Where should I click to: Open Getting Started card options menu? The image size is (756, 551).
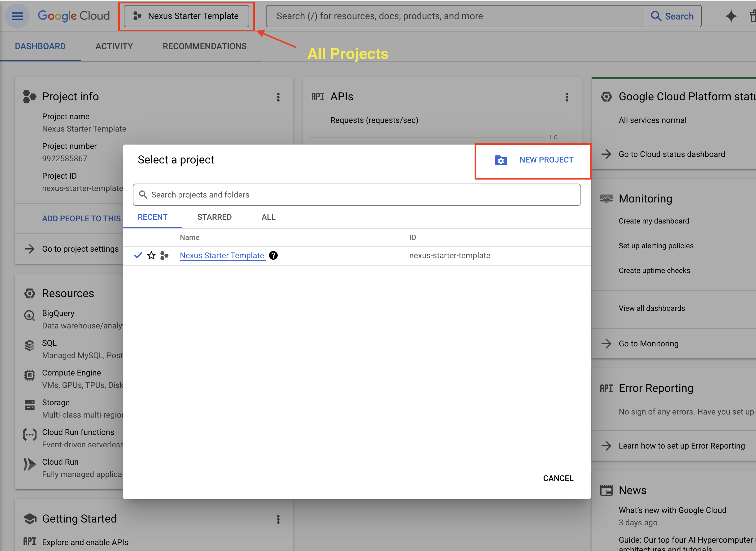tap(278, 519)
